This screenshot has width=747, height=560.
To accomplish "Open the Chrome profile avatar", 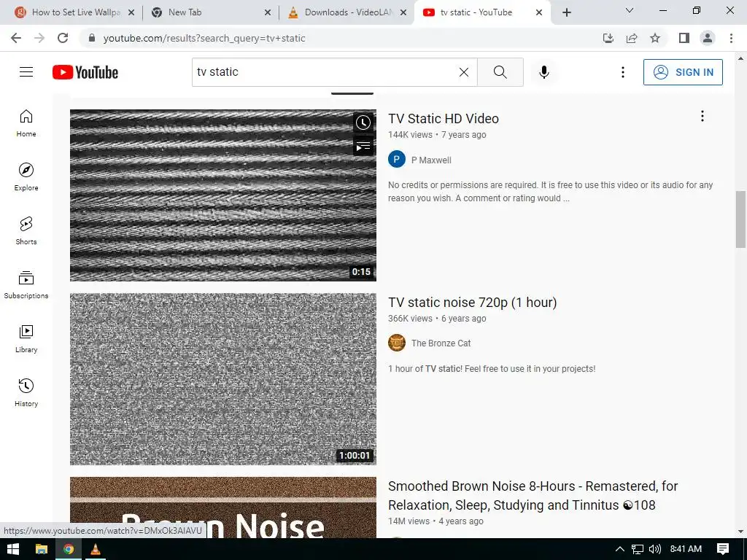I will pyautogui.click(x=708, y=38).
